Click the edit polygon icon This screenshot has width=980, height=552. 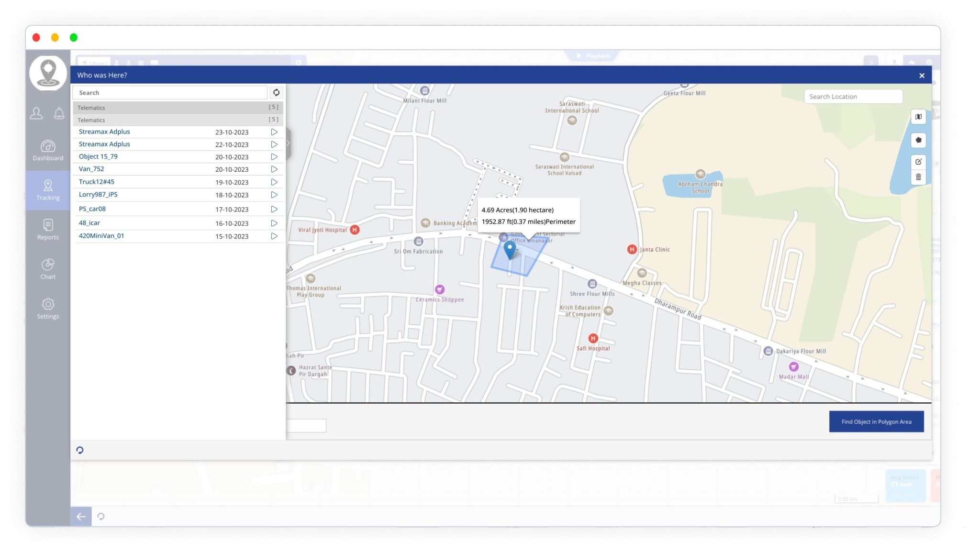click(x=918, y=162)
